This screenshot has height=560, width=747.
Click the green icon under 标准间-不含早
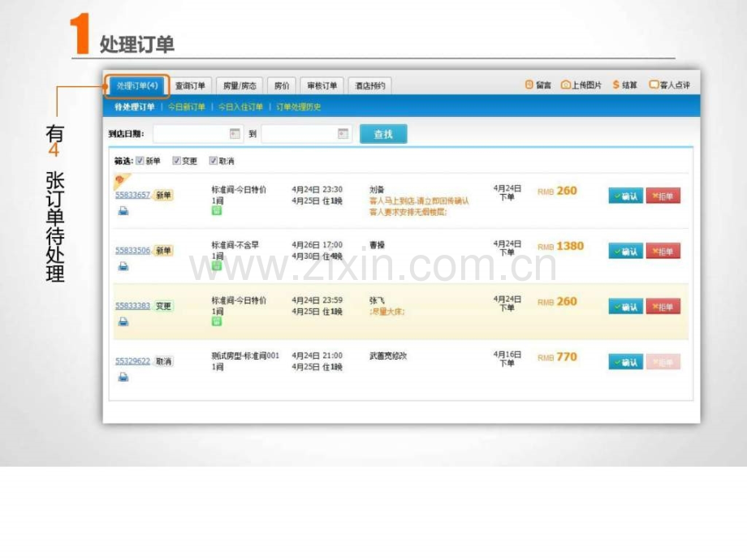point(217,265)
